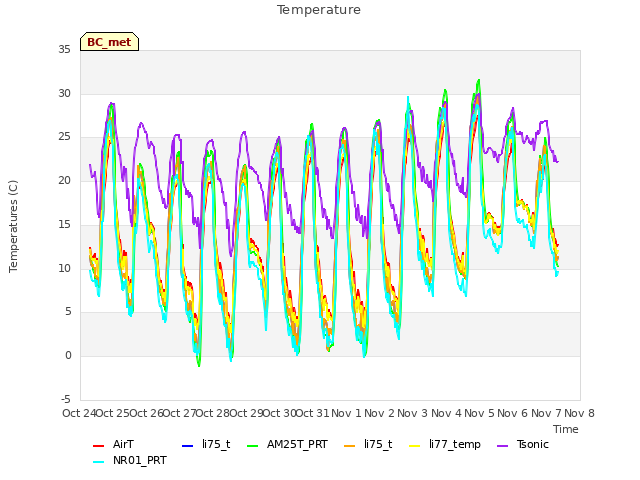This screenshot has height=480, width=640.
Task: Toggle the AM25T_PRT legend entry
Action: coord(287,444)
